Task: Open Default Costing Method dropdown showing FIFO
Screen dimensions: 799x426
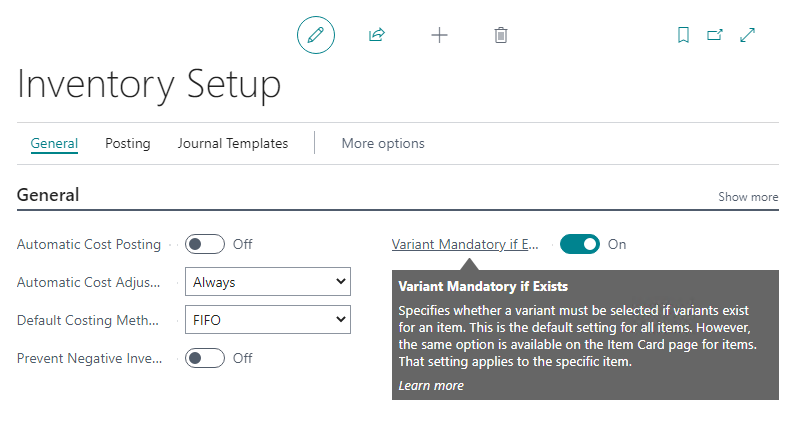Action: click(268, 320)
